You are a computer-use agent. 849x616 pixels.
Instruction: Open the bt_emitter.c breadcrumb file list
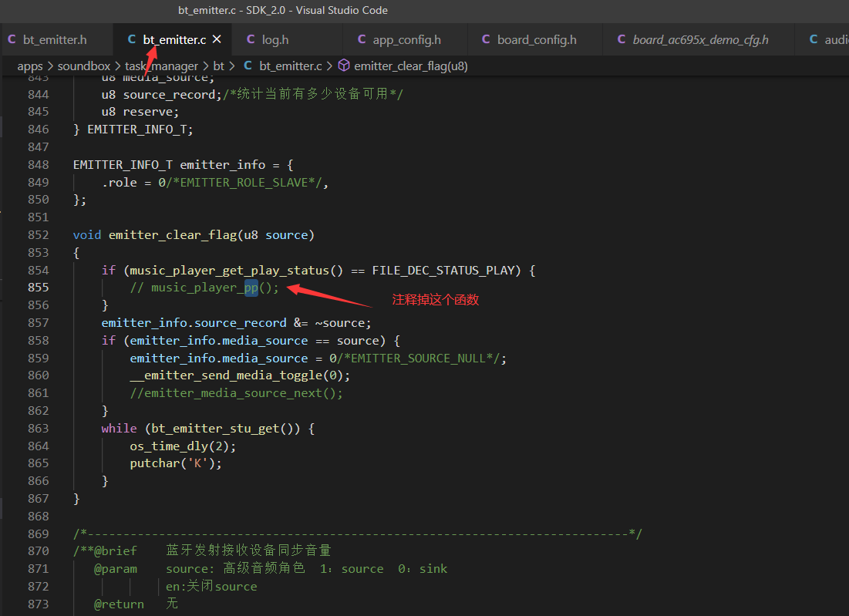click(290, 66)
